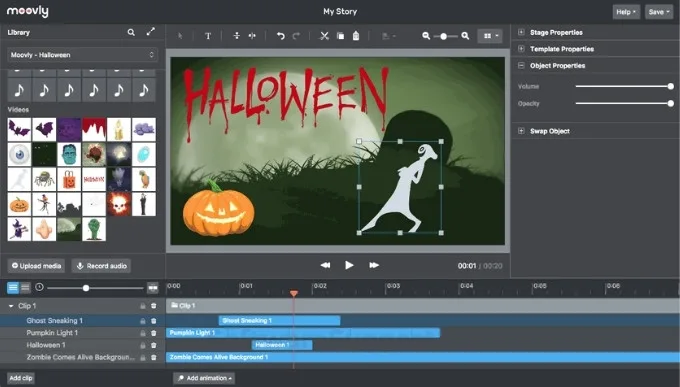This screenshot has width=680, height=387.
Task: Click the Add clip button
Action: click(x=20, y=378)
